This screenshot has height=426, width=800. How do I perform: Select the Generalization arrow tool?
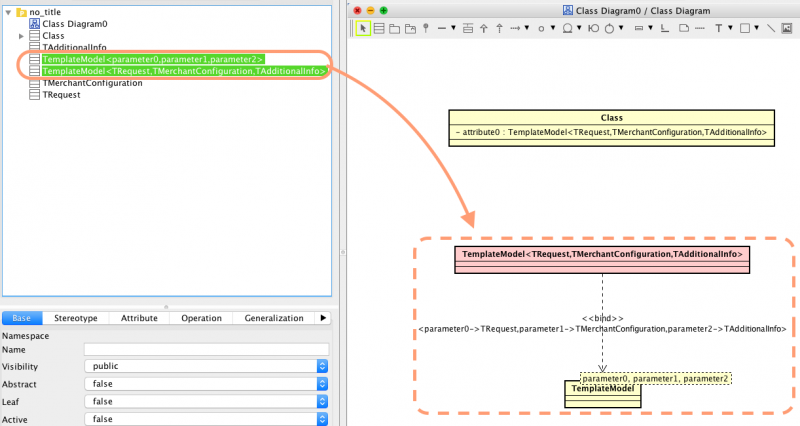484,29
